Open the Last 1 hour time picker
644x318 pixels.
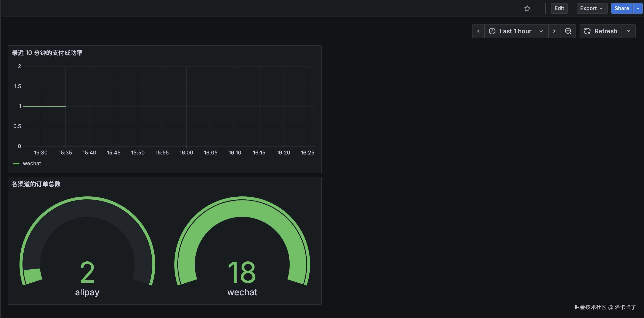[516, 31]
